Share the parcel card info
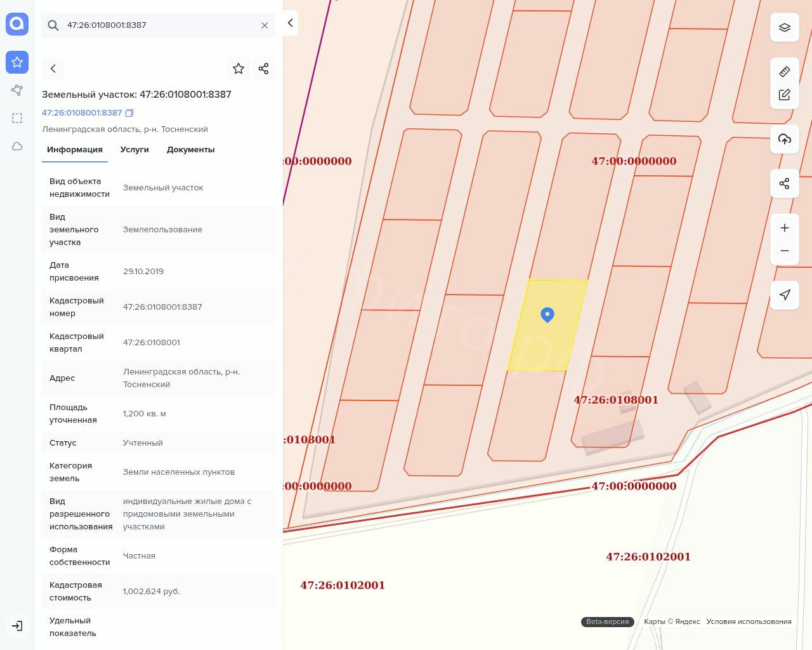Viewport: 812px width, 650px height. point(264,69)
